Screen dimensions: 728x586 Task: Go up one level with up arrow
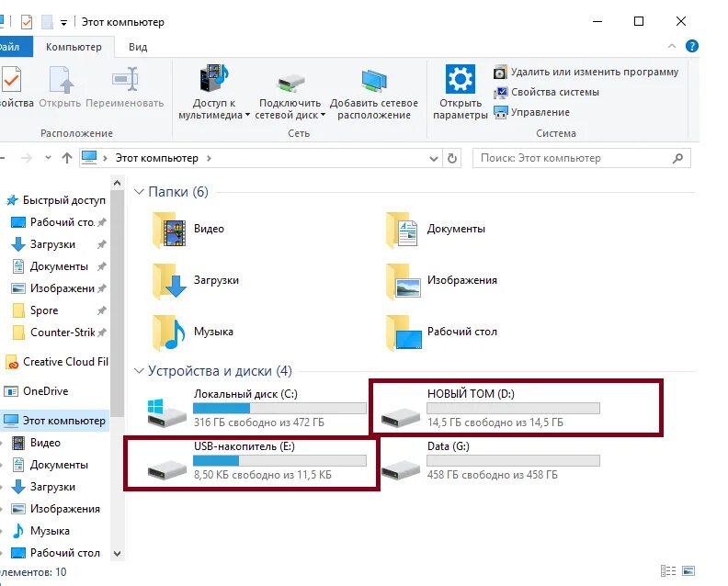point(67,158)
